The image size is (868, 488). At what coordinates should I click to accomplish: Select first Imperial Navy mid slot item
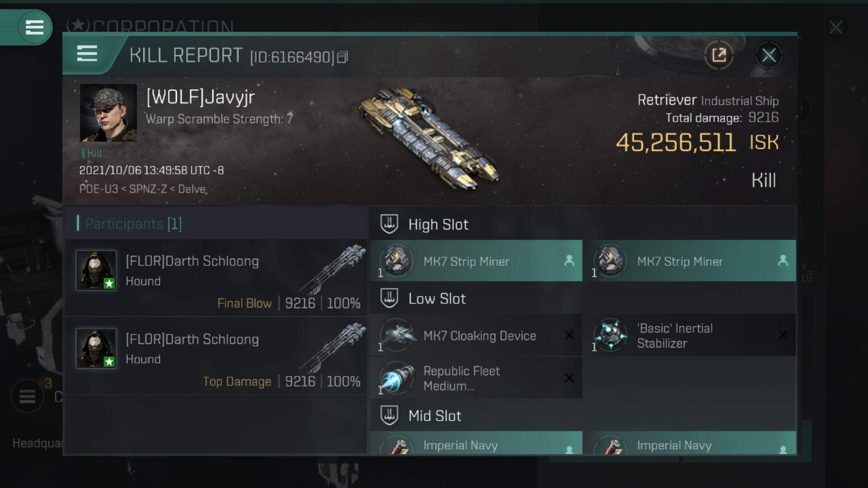click(x=476, y=443)
